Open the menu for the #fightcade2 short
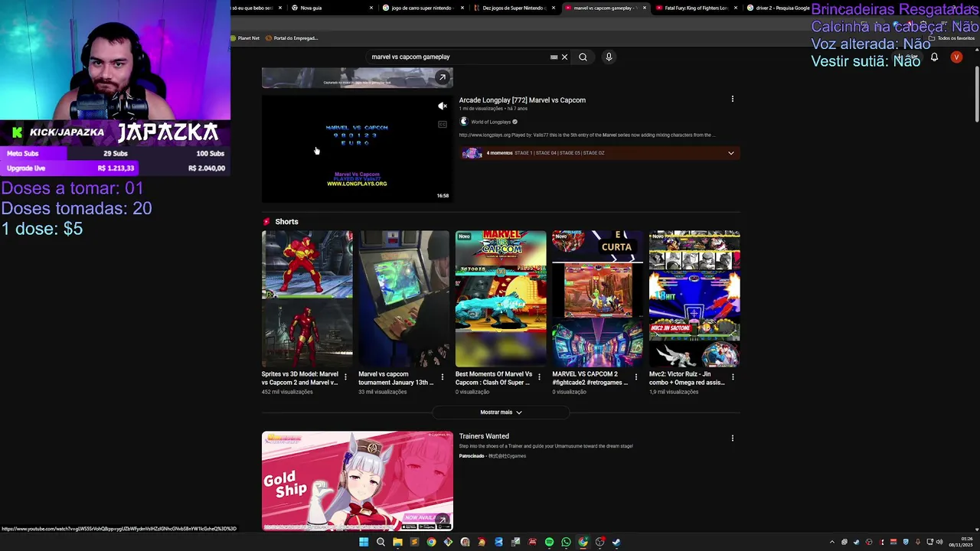Viewport: 980px width, 551px height. tap(635, 377)
